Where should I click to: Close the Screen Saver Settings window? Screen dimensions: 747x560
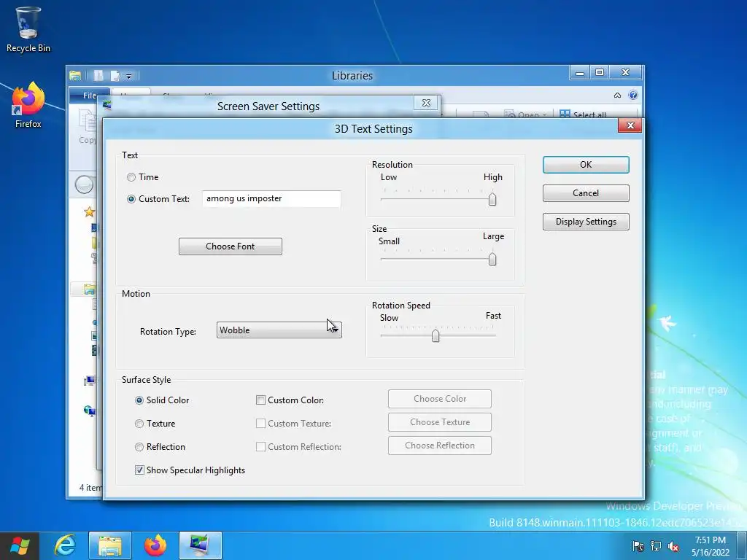[426, 103]
